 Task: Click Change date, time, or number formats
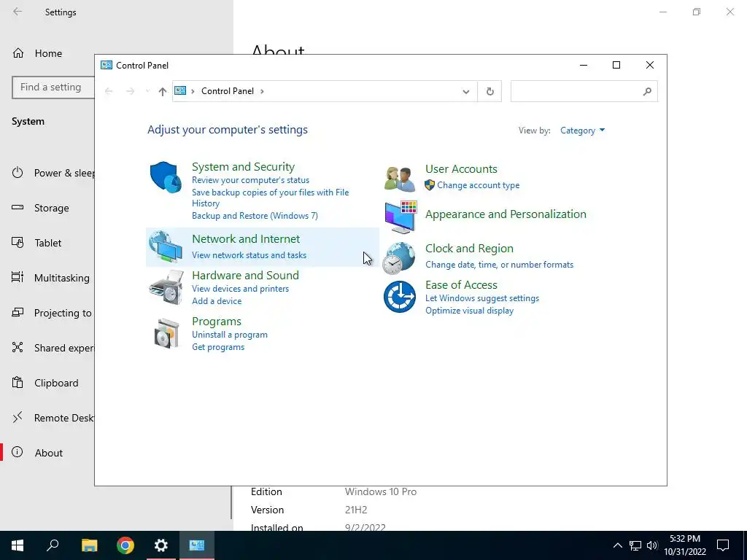499,265
